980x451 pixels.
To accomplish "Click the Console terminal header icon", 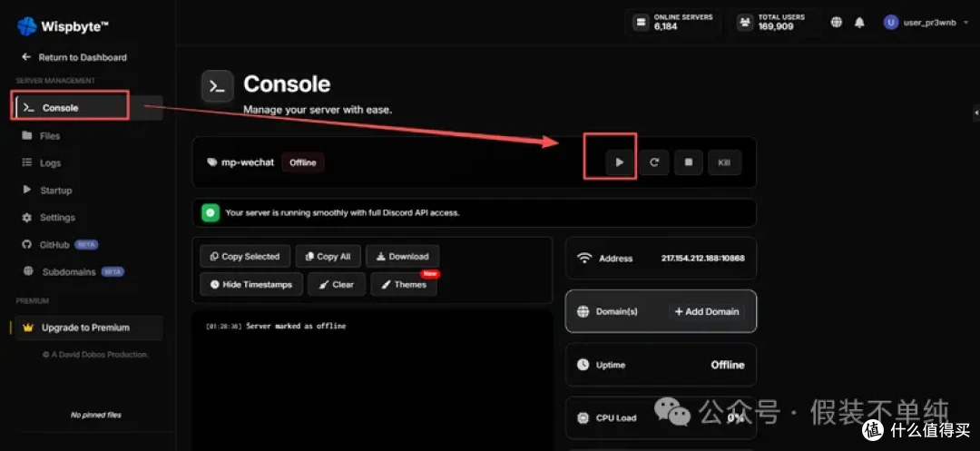I will pos(218,86).
